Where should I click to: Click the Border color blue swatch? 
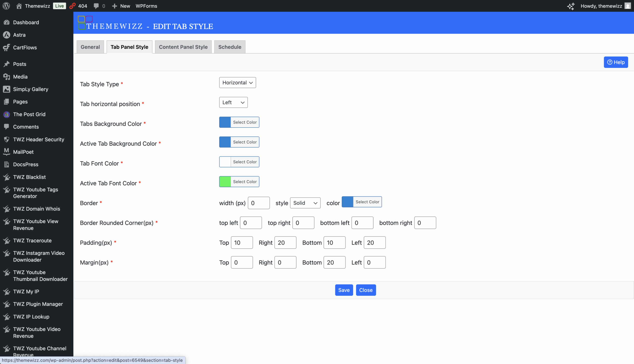tap(347, 202)
